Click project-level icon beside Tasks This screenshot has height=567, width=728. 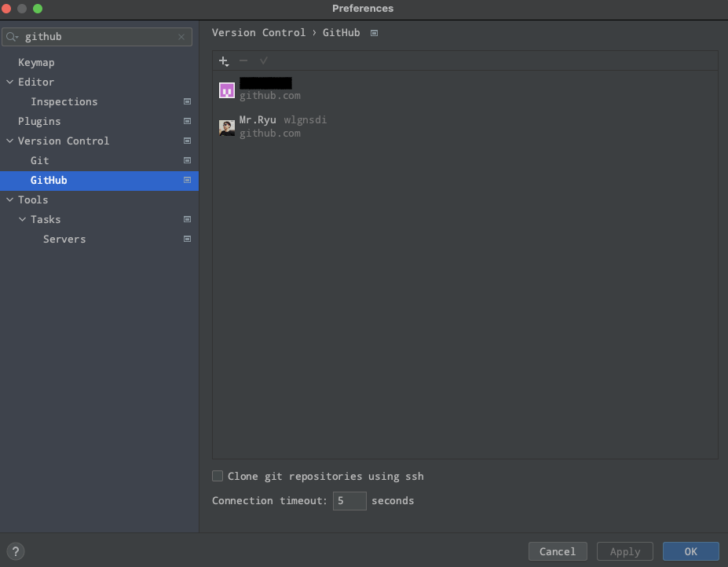click(187, 219)
